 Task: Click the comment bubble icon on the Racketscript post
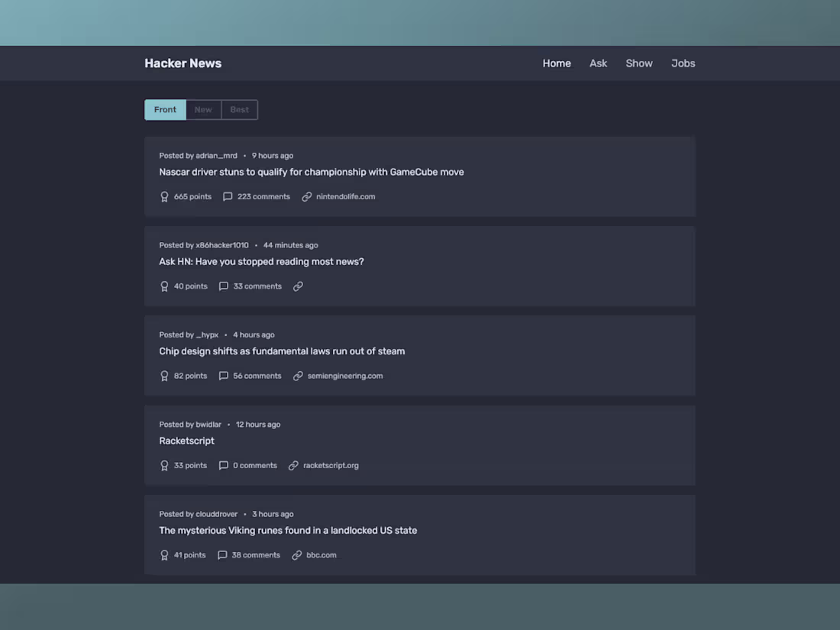point(223,465)
